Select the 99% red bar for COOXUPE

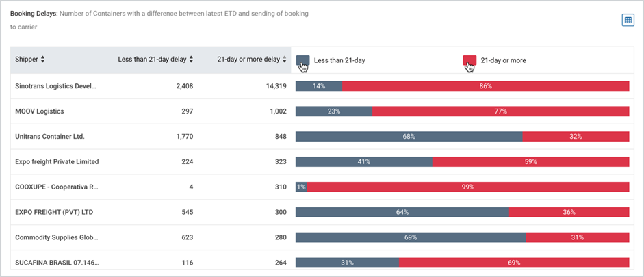click(468, 187)
